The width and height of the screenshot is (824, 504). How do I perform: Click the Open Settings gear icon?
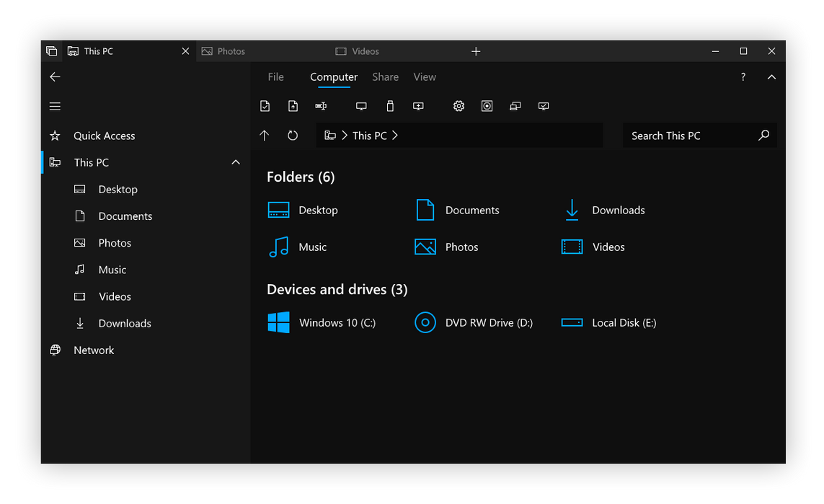point(458,105)
